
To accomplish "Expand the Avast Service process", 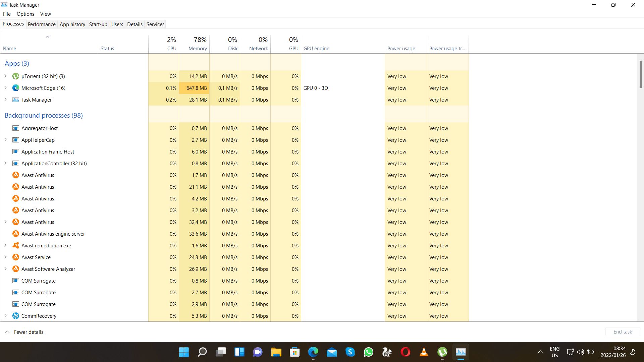I will point(5,257).
